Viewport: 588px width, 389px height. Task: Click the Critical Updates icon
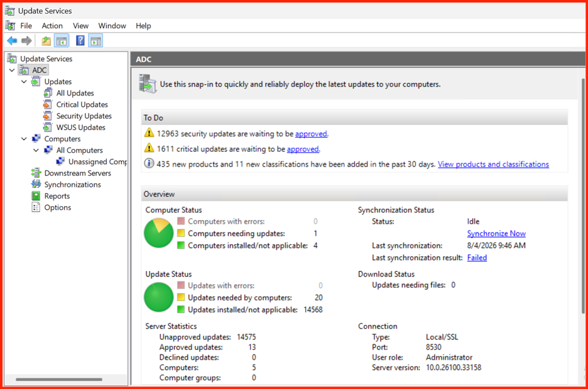pyautogui.click(x=48, y=104)
